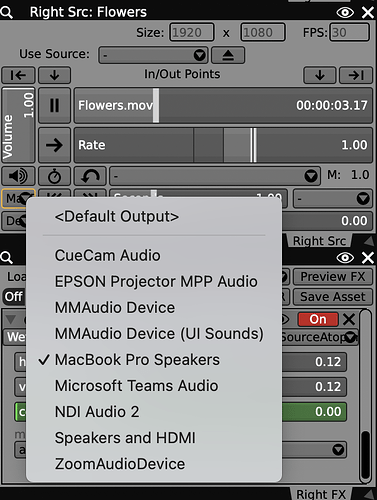Select MacBook Pro Speakers output

pyautogui.click(x=154, y=360)
